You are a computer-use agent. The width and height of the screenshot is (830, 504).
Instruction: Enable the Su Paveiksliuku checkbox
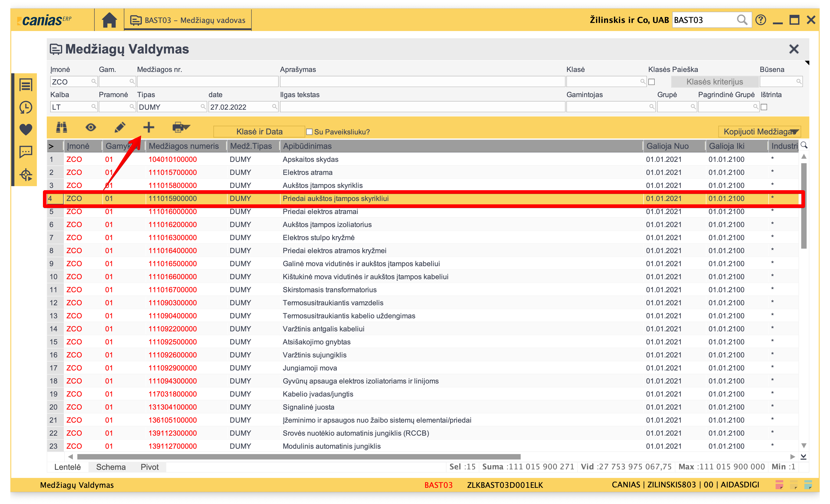pos(309,132)
